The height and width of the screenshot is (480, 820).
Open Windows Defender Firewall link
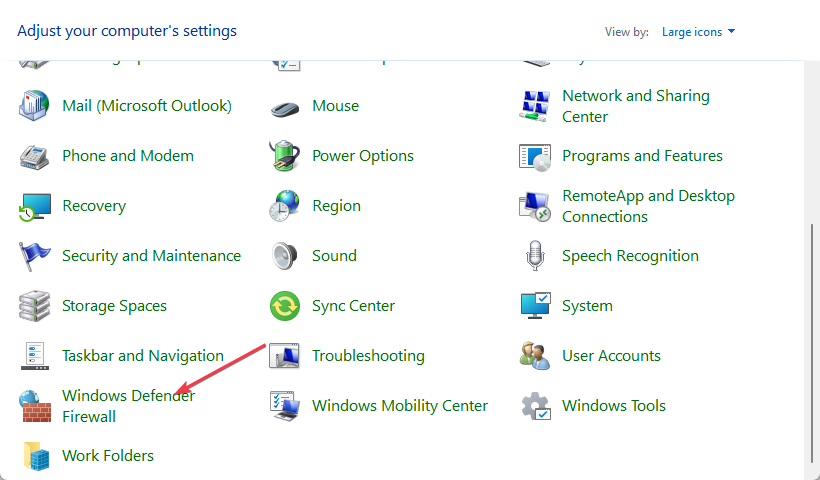click(x=128, y=406)
